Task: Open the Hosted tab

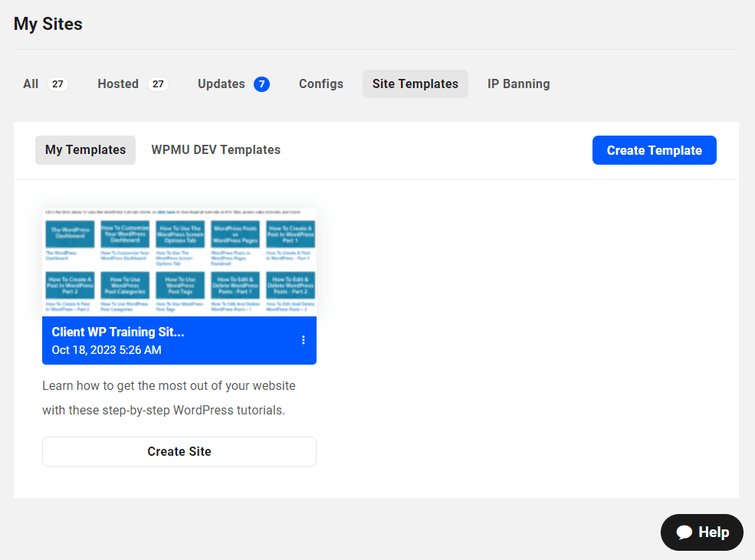Action: [x=118, y=84]
